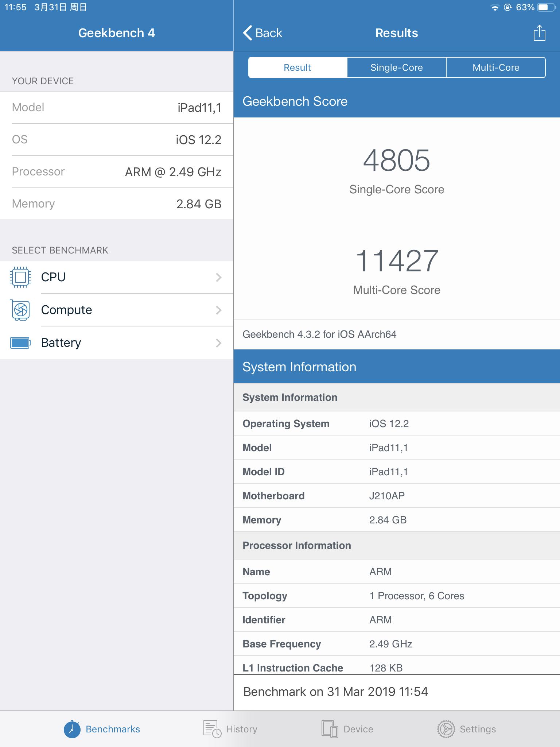Tap the Topology 1 Processor, 6 Cores row
Image resolution: width=560 pixels, height=747 pixels.
point(397,596)
